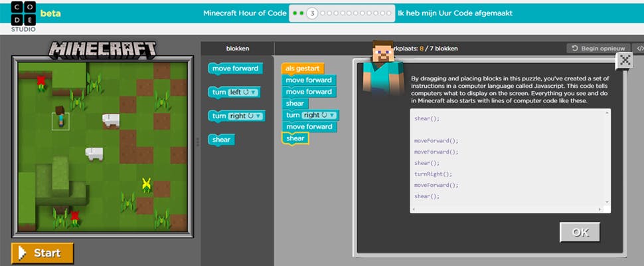
Task: Go to the first completed green level dot
Action: [294, 13]
